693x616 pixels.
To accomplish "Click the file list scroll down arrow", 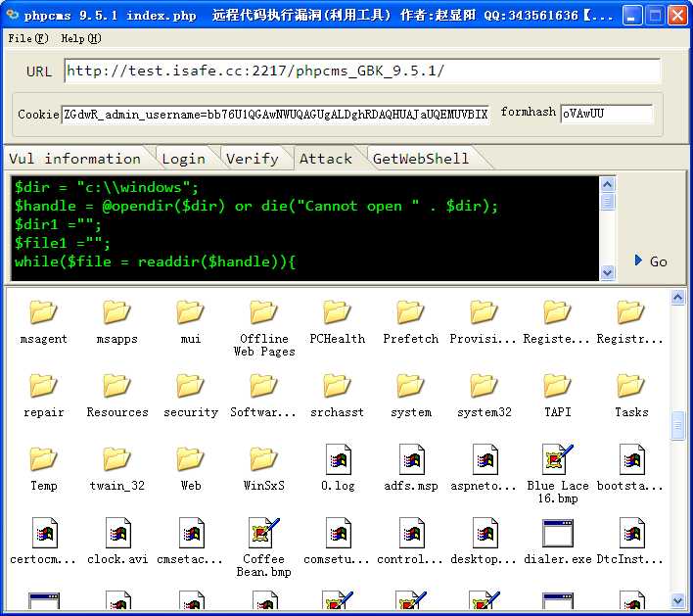I will (x=677, y=600).
